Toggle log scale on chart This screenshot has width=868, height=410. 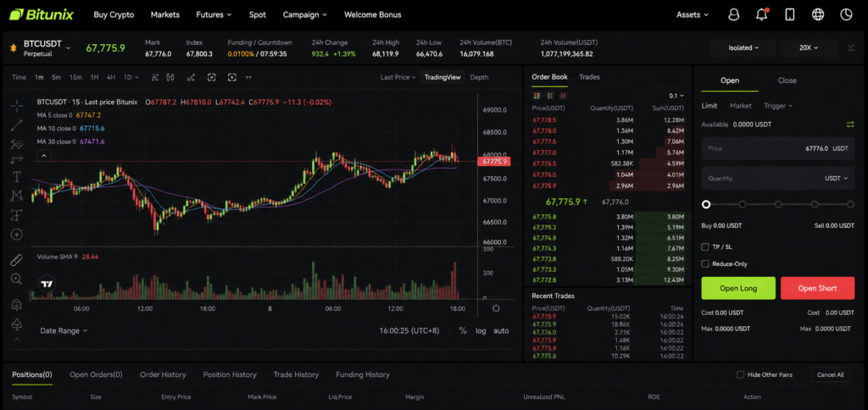tap(481, 331)
